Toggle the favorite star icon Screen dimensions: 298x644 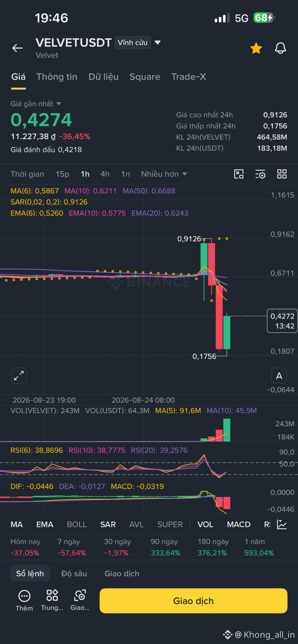256,48
